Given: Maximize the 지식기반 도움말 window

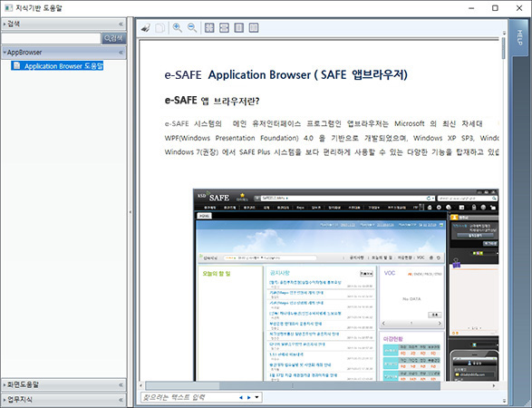Looking at the screenshot, I should pos(495,8).
